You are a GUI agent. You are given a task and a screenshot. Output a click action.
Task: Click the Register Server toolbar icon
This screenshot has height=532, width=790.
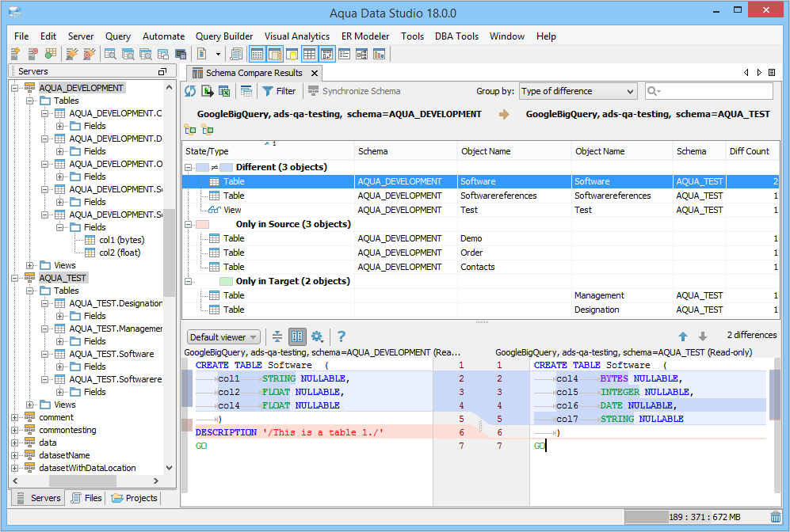pyautogui.click(x=15, y=54)
